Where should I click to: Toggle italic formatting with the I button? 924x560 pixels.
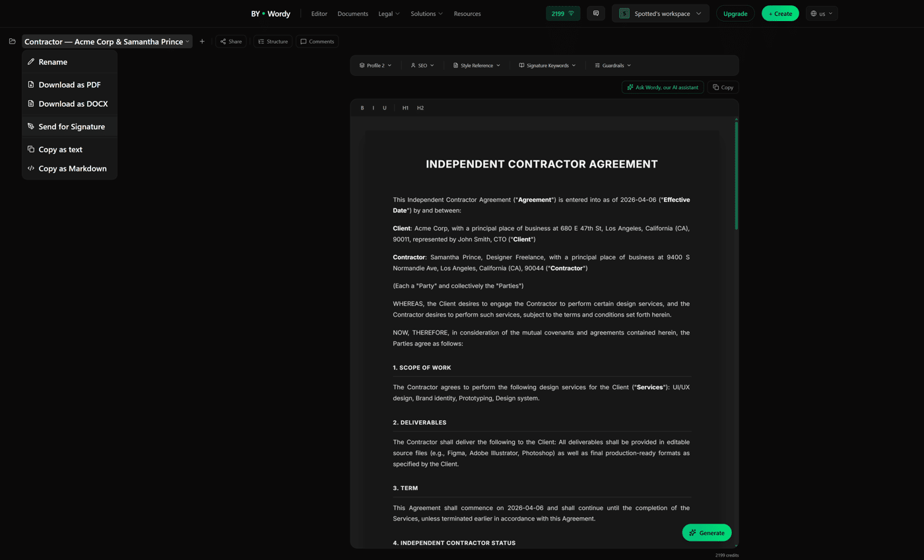pyautogui.click(x=373, y=108)
